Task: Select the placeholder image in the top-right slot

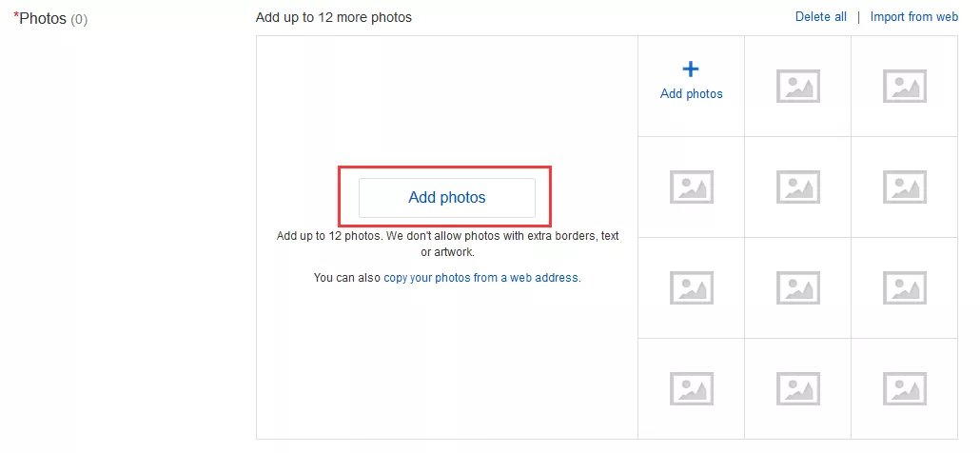Action: (x=905, y=87)
